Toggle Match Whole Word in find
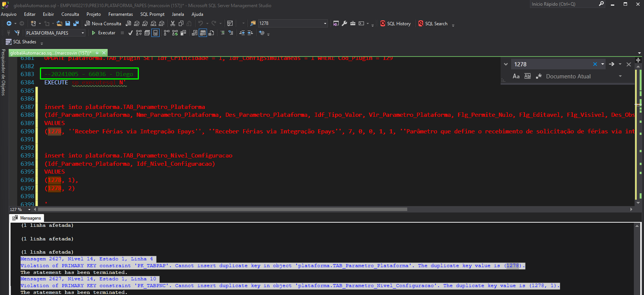Screen dimensions: 644x295 pyautogui.click(x=528, y=76)
